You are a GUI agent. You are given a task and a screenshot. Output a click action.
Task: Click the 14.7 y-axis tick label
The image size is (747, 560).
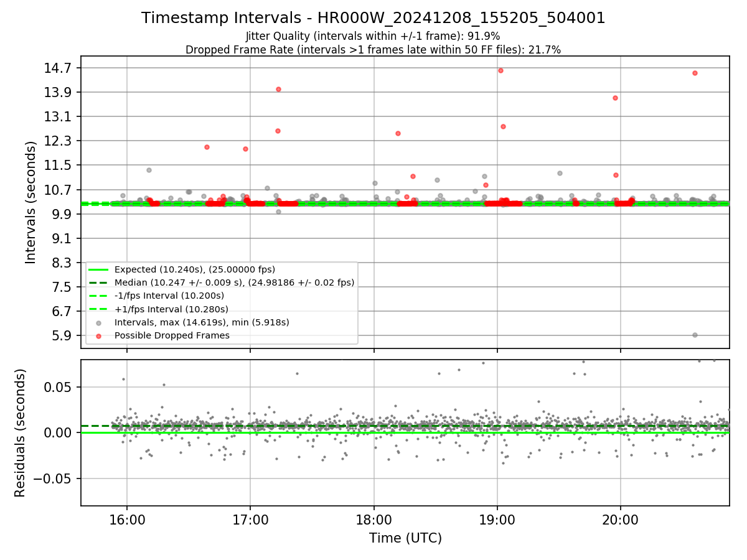point(59,68)
